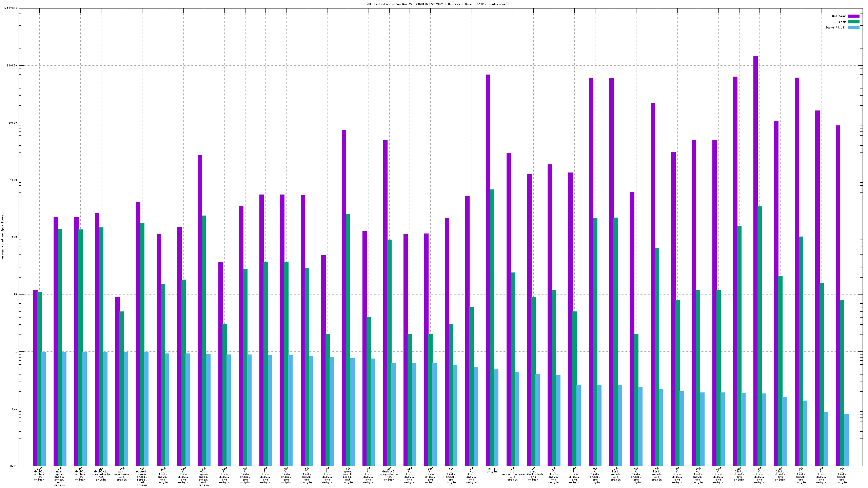Click the purple Not Spam legend swatch
The width and height of the screenshot is (868, 488).
click(853, 16)
